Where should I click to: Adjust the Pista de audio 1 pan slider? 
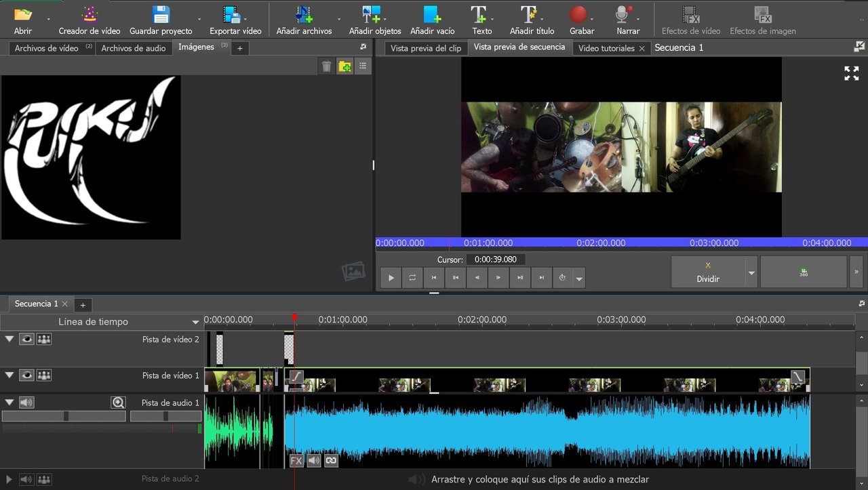[165, 416]
